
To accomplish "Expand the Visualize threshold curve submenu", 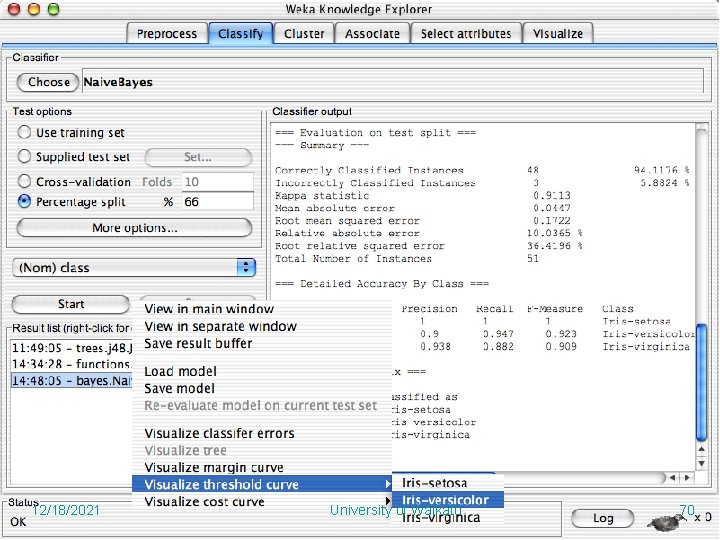I will (x=262, y=484).
